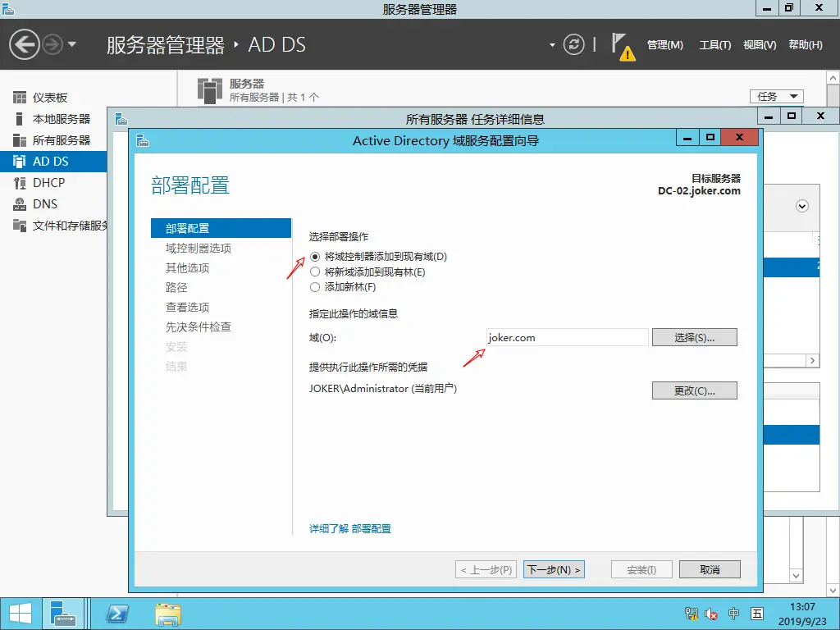Open File Explorer from the taskbar

(x=168, y=614)
